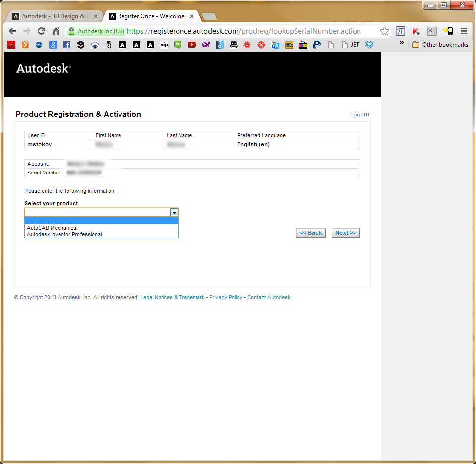Bookmark this page with the star icon
Viewport: 476px width, 464px height.
tap(384, 31)
